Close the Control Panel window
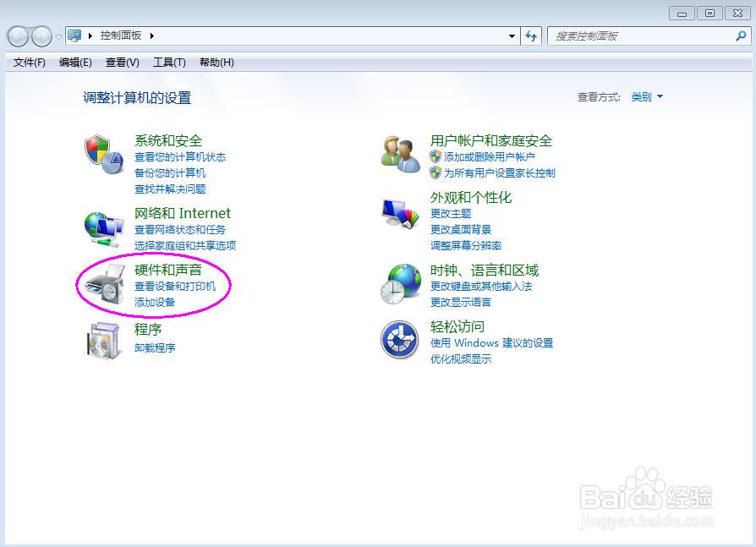 737,14
